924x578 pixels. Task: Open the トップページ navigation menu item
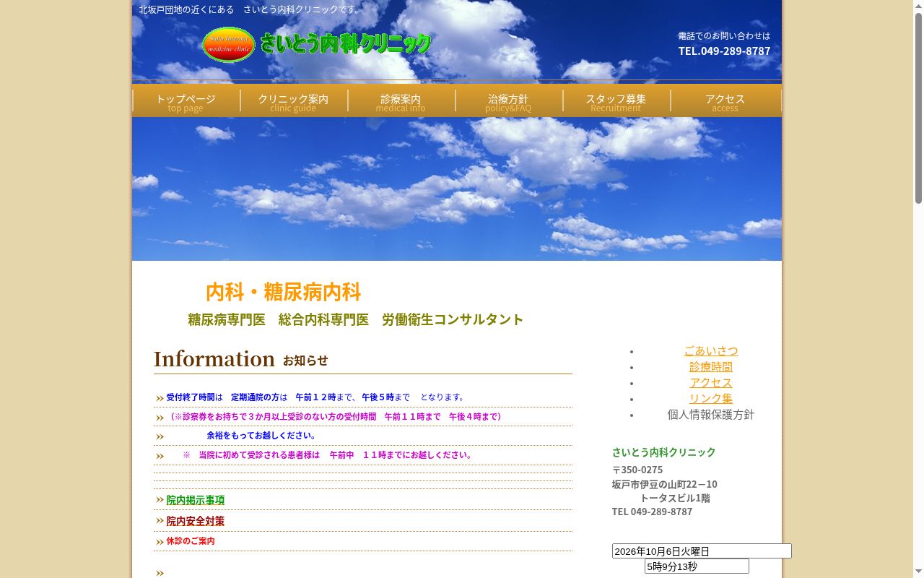[186, 102]
